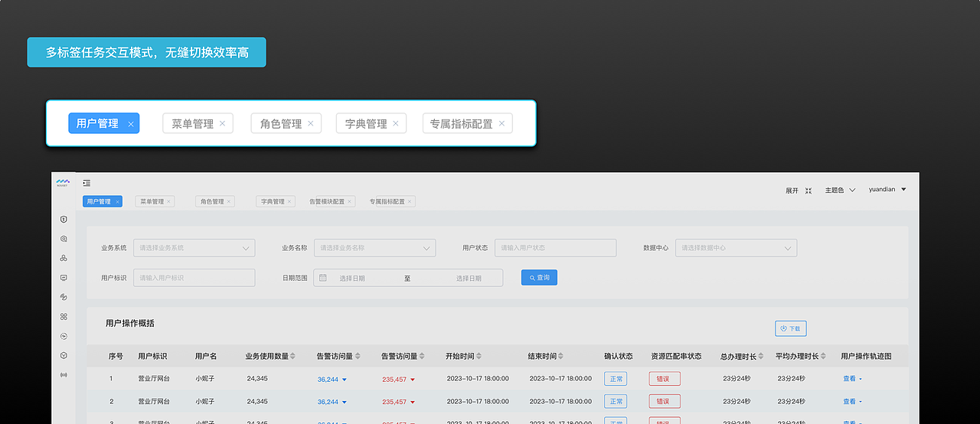Click the 营业厅网台 cell in row 1

[x=154, y=379]
